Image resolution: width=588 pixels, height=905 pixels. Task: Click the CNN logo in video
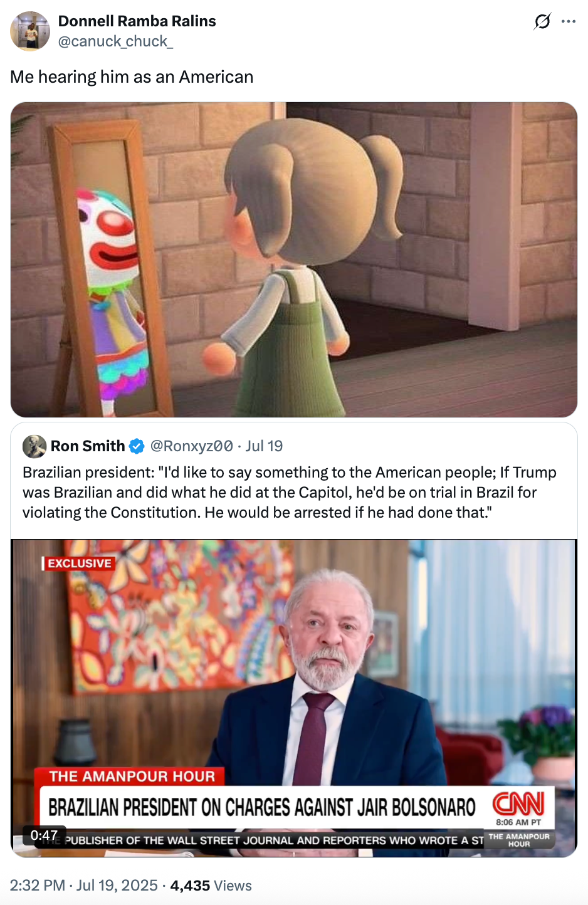(x=518, y=803)
